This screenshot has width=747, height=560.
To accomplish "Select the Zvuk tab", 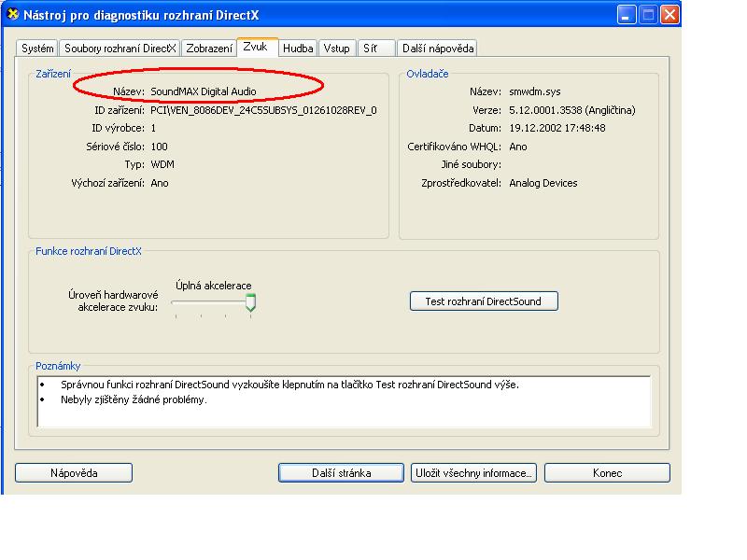I will click(258, 47).
